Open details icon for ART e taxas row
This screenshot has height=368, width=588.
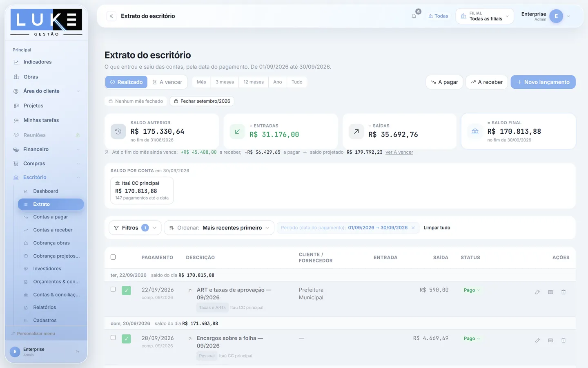pos(550,292)
